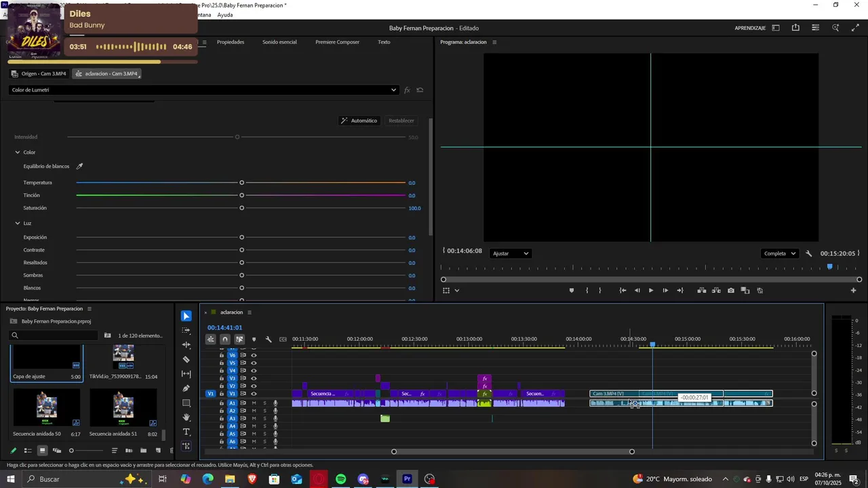The height and width of the screenshot is (488, 868).
Task: Click the Lift button in Program monitor
Action: [x=702, y=291]
